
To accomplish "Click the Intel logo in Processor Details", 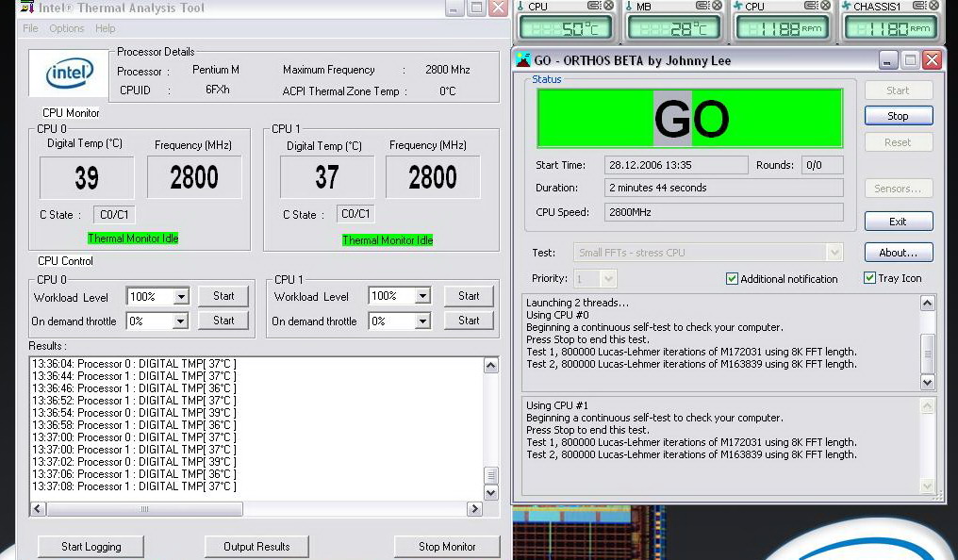I will coord(69,74).
